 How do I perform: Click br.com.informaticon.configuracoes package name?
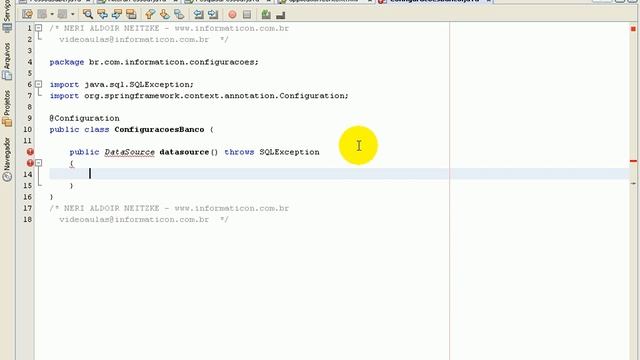173,62
